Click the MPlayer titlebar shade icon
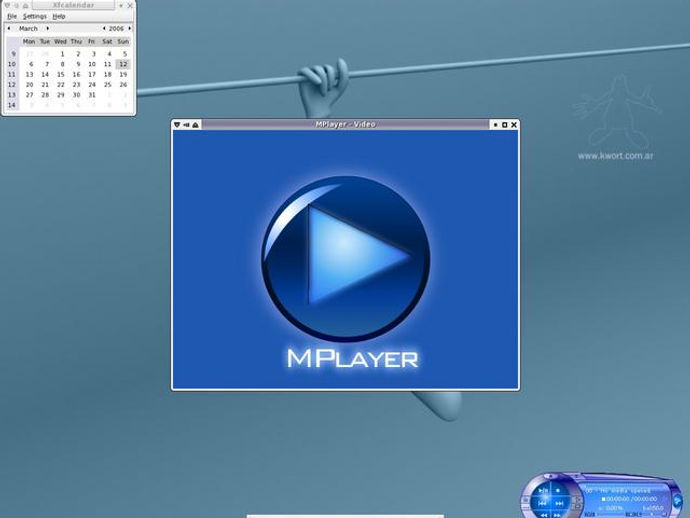This screenshot has height=518, width=690. (195, 125)
